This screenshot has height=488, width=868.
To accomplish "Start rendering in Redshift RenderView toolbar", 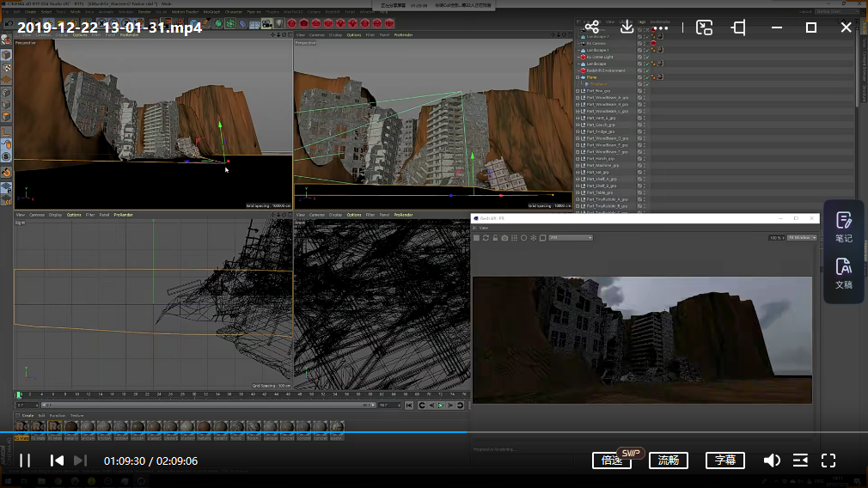I will tap(477, 238).
